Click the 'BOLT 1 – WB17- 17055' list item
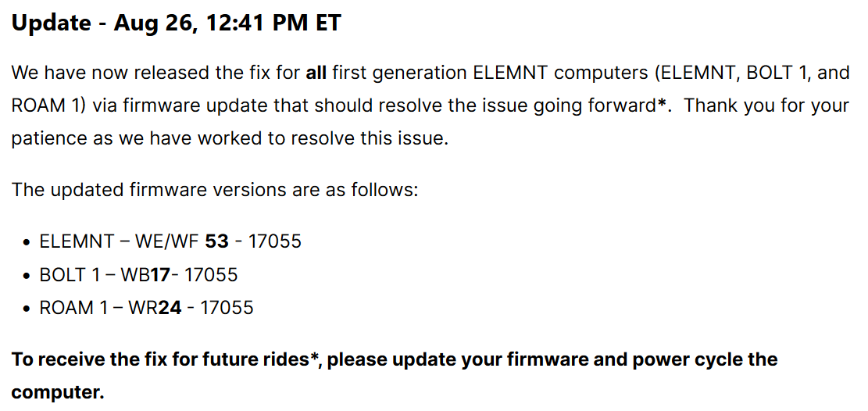This screenshot has height=411, width=868. click(x=138, y=274)
